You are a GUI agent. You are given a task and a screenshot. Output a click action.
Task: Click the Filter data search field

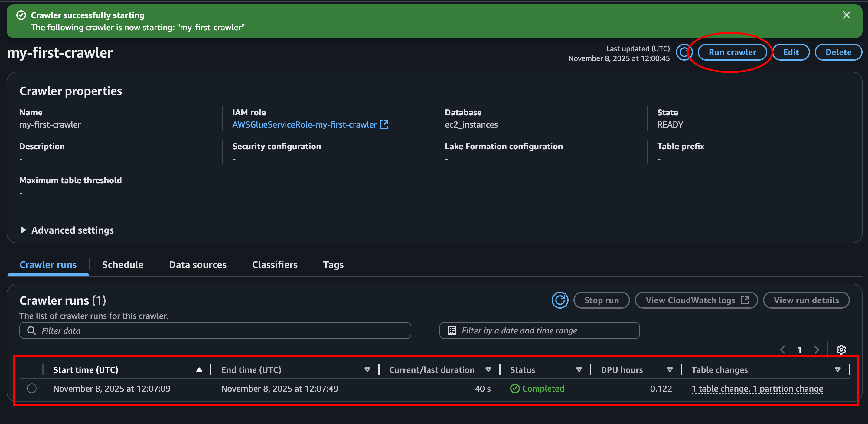(x=216, y=330)
